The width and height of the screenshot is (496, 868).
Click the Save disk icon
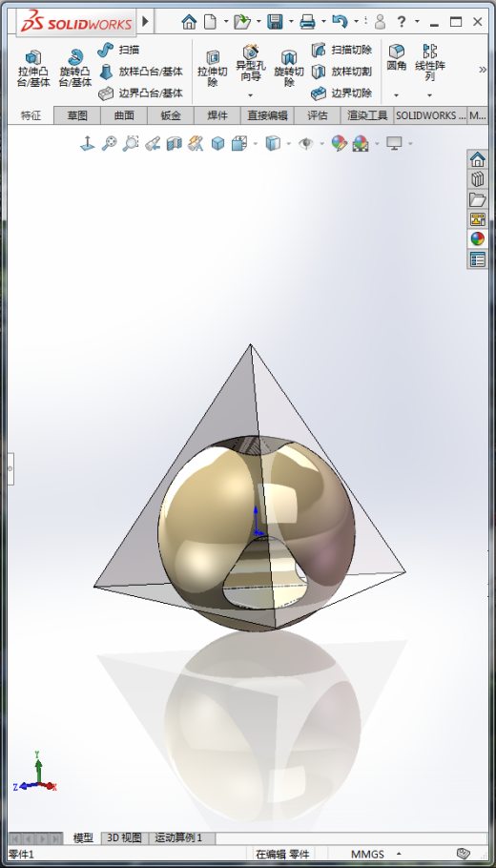coord(275,22)
